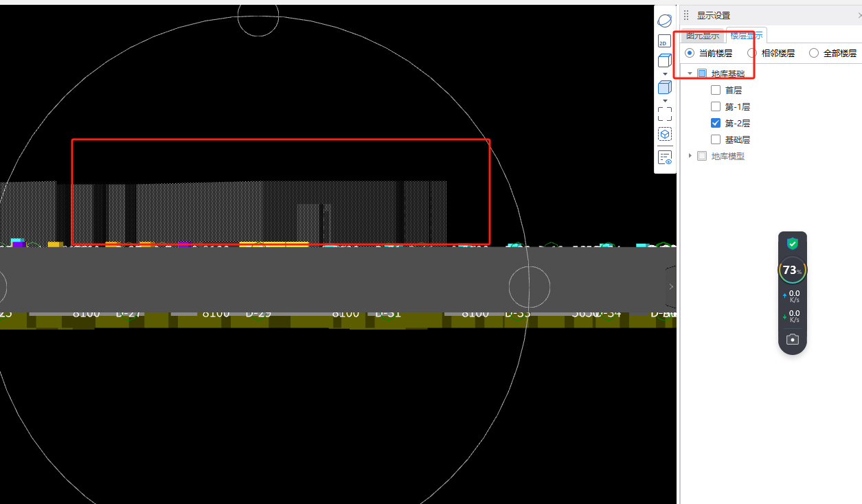Click the 第-2层 label in tree
The height and width of the screenshot is (504, 862).
pyautogui.click(x=738, y=123)
